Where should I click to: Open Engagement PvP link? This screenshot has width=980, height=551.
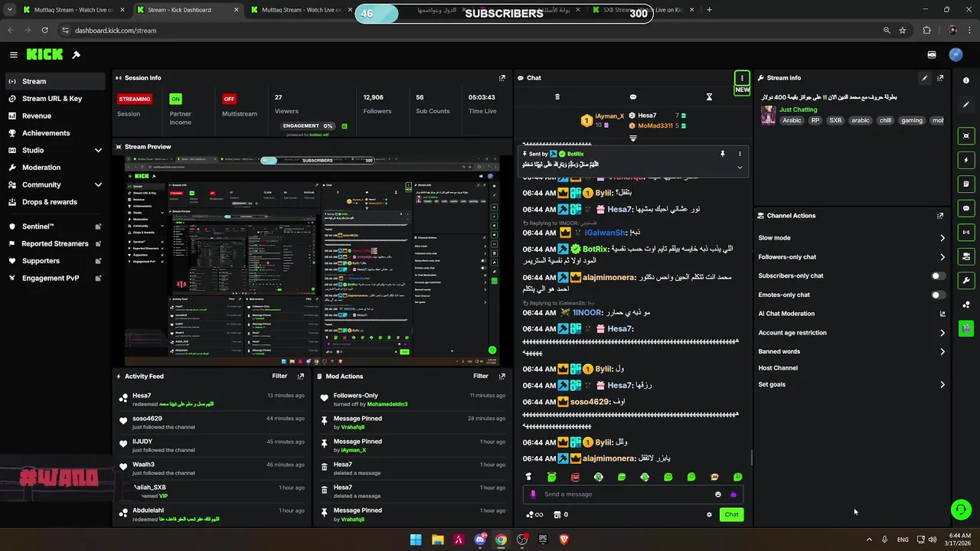coord(54,278)
